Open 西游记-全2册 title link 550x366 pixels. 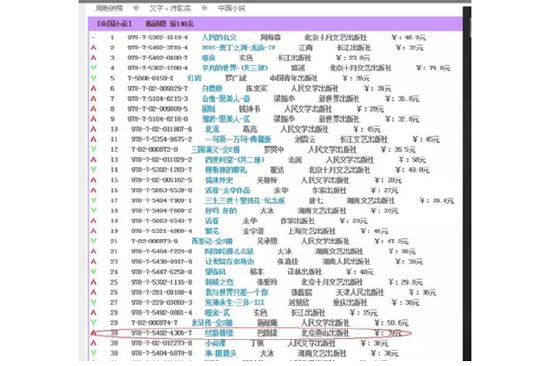[x=212, y=241]
